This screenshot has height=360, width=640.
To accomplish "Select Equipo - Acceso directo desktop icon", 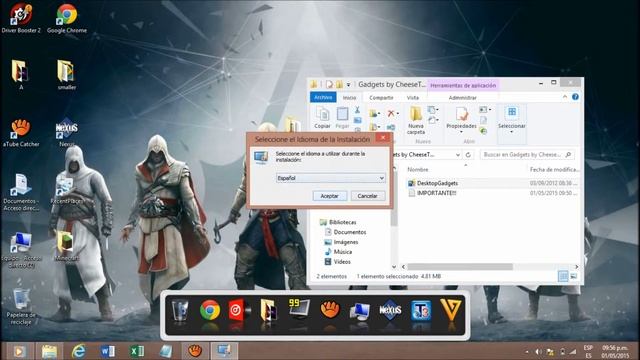I will [21, 250].
